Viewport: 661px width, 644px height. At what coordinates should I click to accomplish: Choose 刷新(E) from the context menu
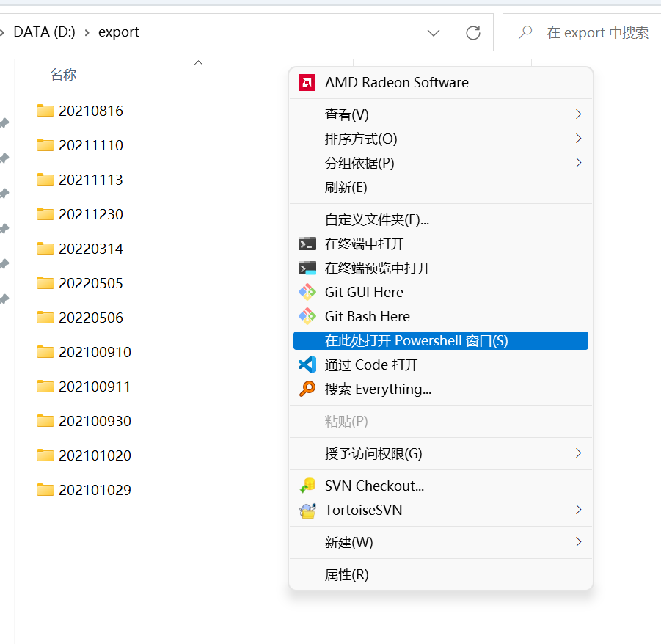346,188
